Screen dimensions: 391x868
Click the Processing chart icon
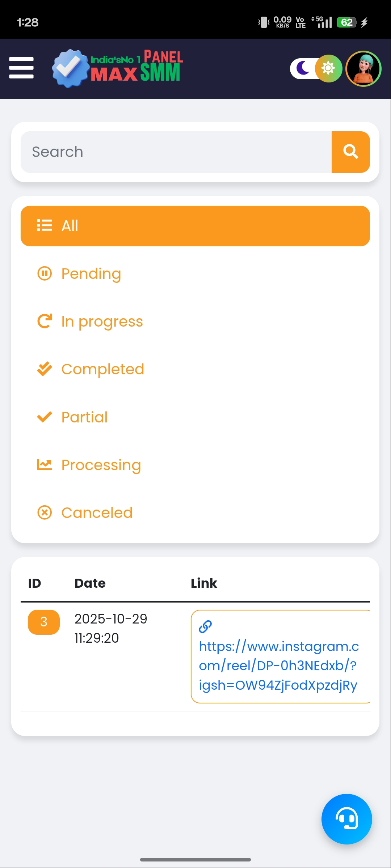tap(44, 465)
